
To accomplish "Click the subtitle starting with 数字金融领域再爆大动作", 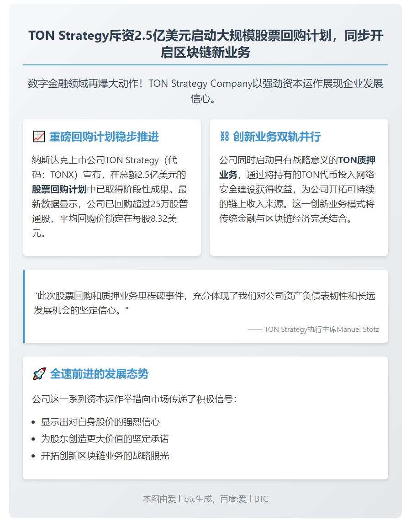I will click(x=205, y=91).
